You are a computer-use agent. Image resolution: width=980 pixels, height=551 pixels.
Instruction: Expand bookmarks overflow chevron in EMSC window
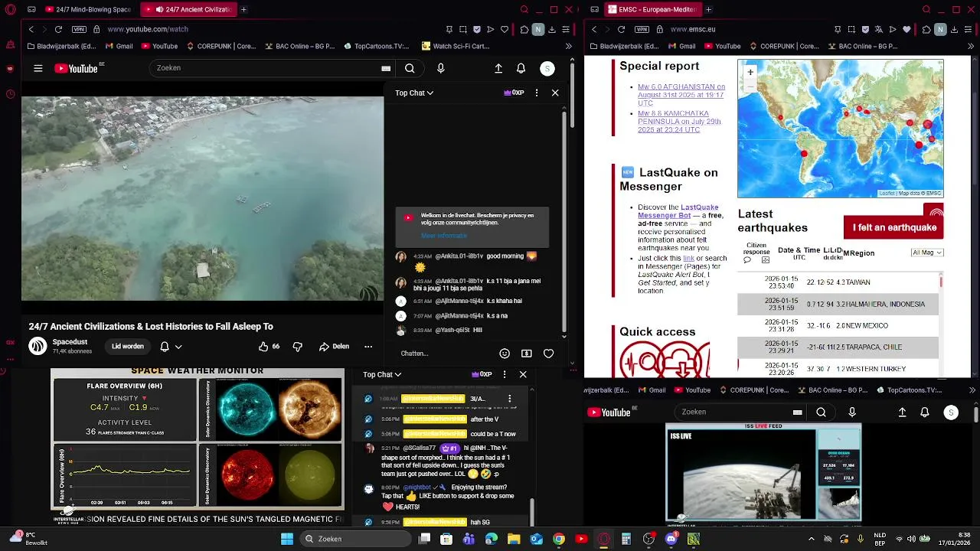[971, 46]
